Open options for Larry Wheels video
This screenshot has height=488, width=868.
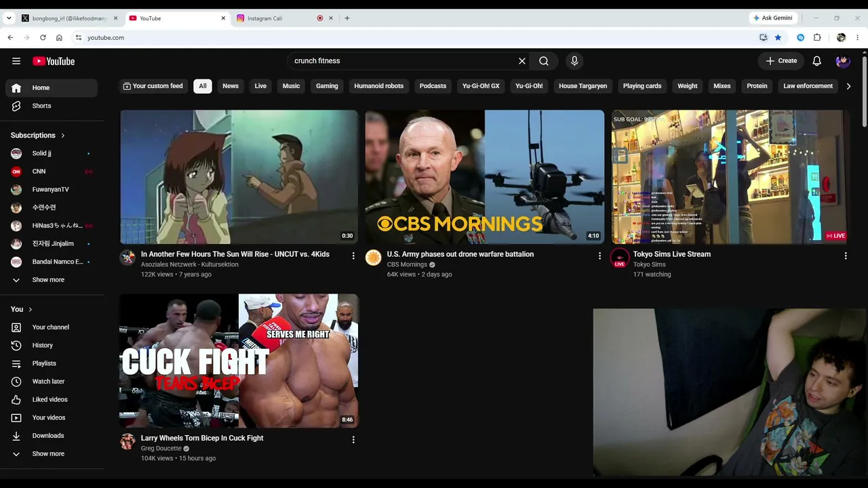click(x=353, y=440)
